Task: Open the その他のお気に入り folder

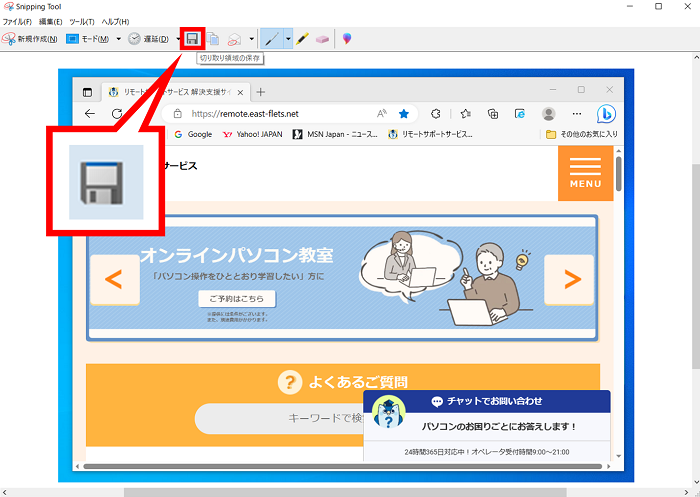Action: coord(582,134)
